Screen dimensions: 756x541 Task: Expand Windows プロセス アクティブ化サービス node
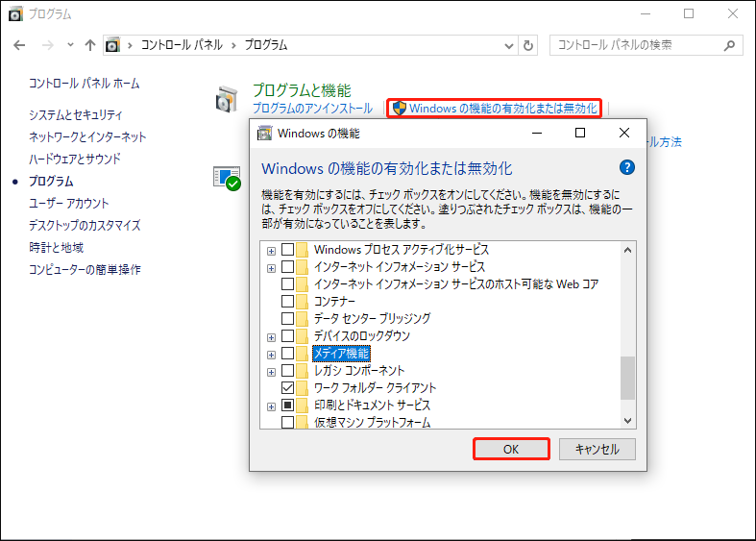click(272, 251)
